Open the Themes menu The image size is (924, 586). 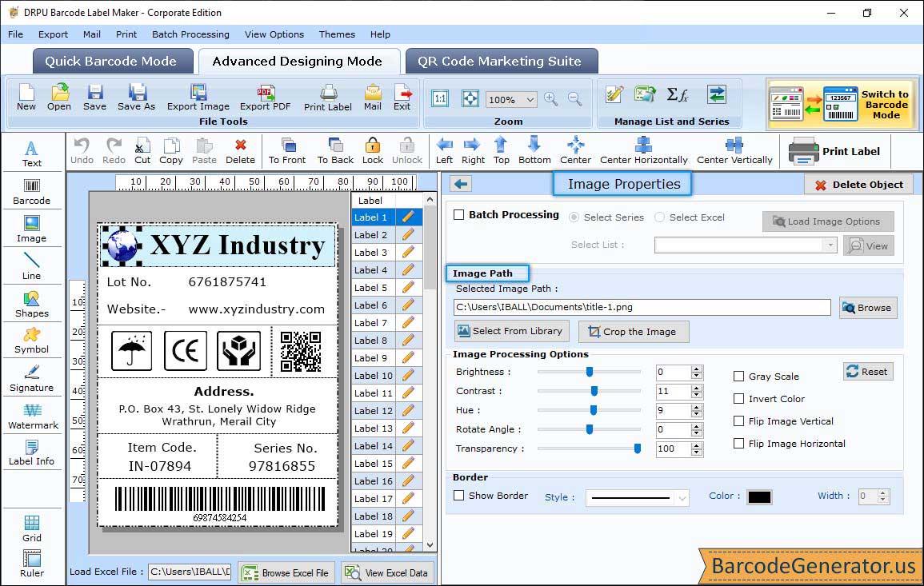point(337,34)
